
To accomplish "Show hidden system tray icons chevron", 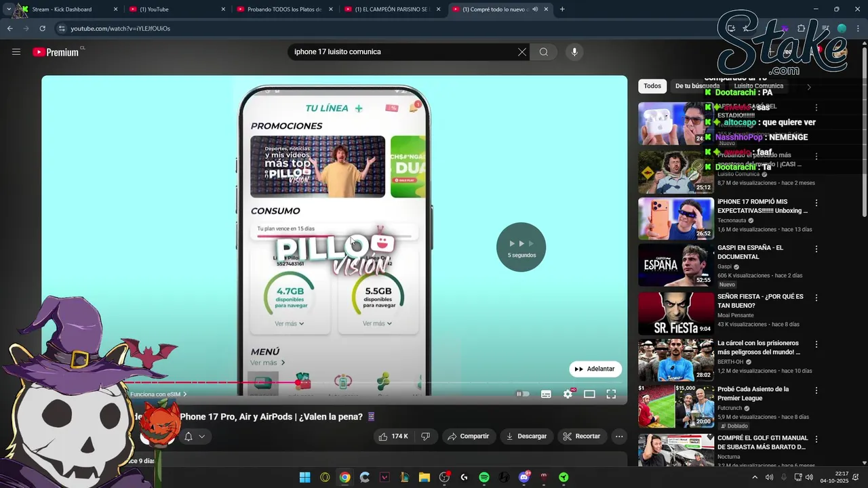I will click(x=755, y=477).
